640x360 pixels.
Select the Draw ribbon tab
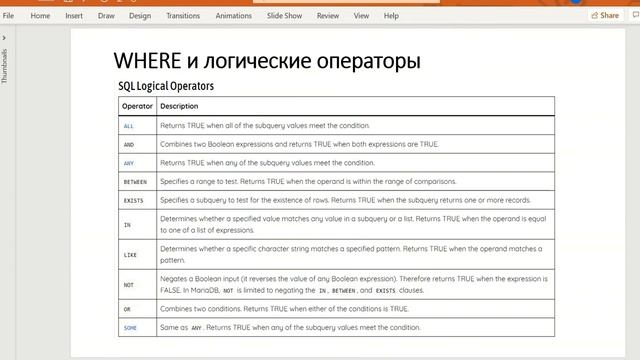pyautogui.click(x=106, y=16)
